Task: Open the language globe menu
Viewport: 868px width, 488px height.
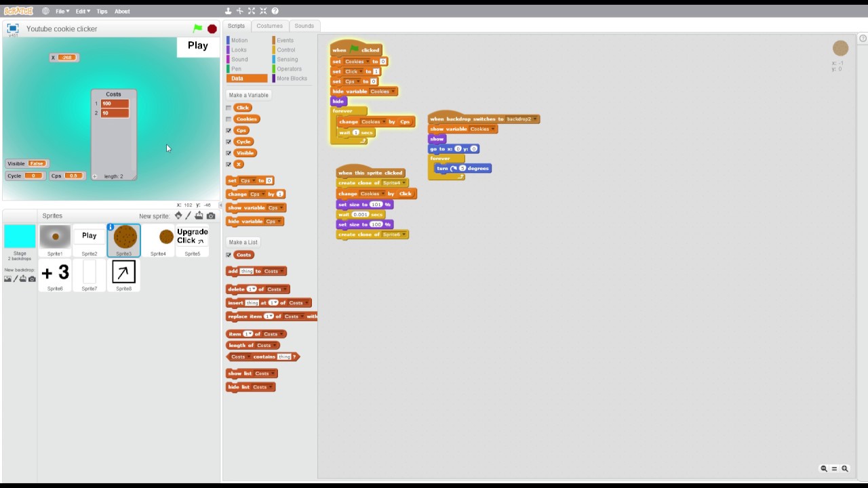Action: [45, 11]
